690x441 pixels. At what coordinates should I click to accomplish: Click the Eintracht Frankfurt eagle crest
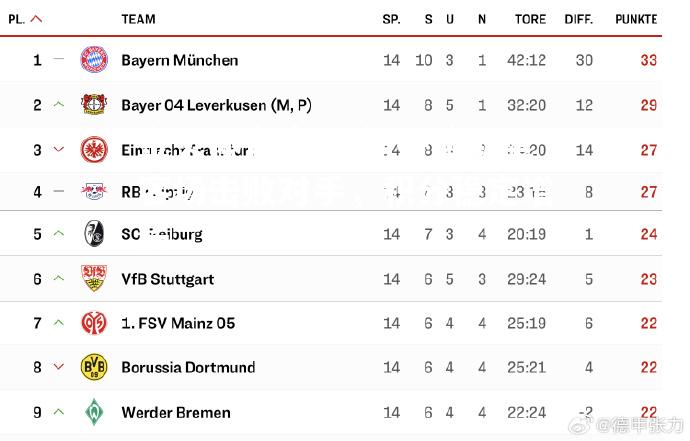[94, 150]
